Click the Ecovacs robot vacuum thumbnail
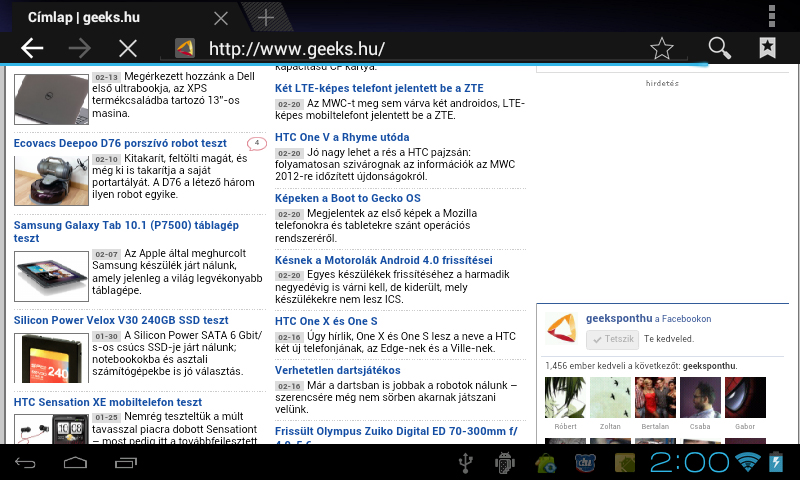The height and width of the screenshot is (480, 800). [x=51, y=181]
